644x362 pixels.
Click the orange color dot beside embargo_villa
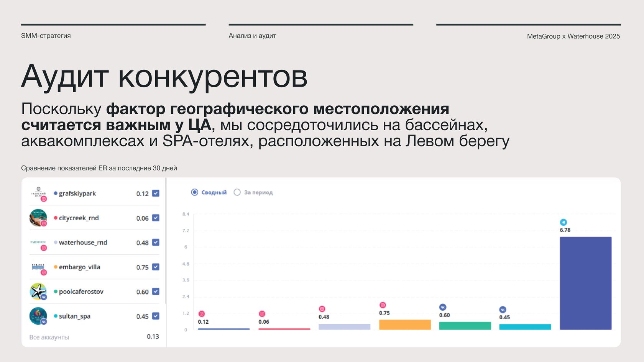tap(56, 267)
